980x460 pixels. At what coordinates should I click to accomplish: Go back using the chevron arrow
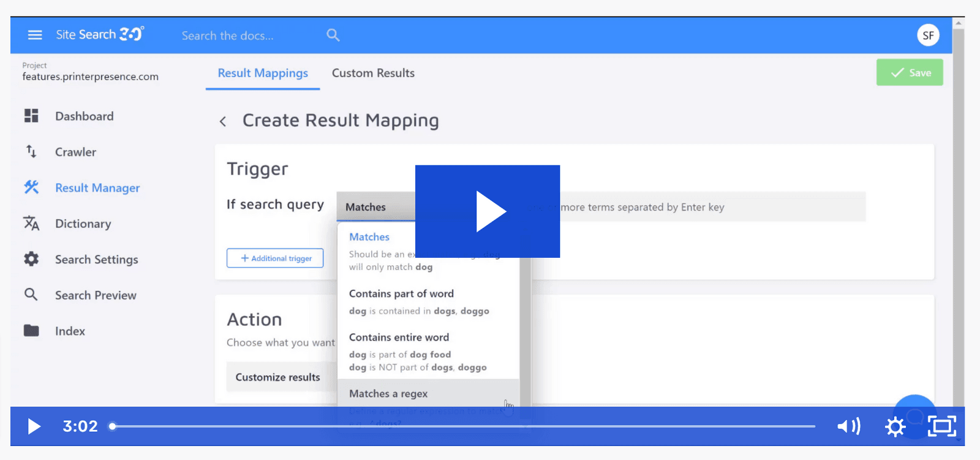coord(223,121)
